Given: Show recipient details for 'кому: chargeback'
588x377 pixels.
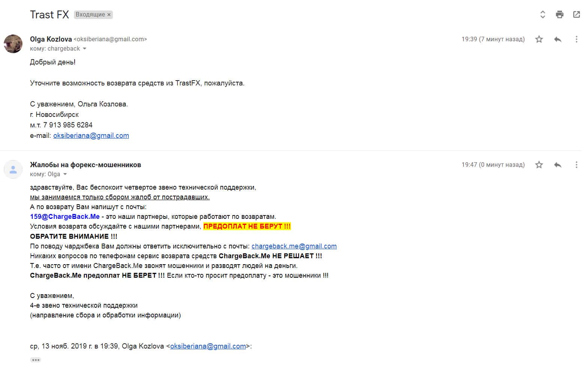Looking at the screenshot, I should pos(84,49).
